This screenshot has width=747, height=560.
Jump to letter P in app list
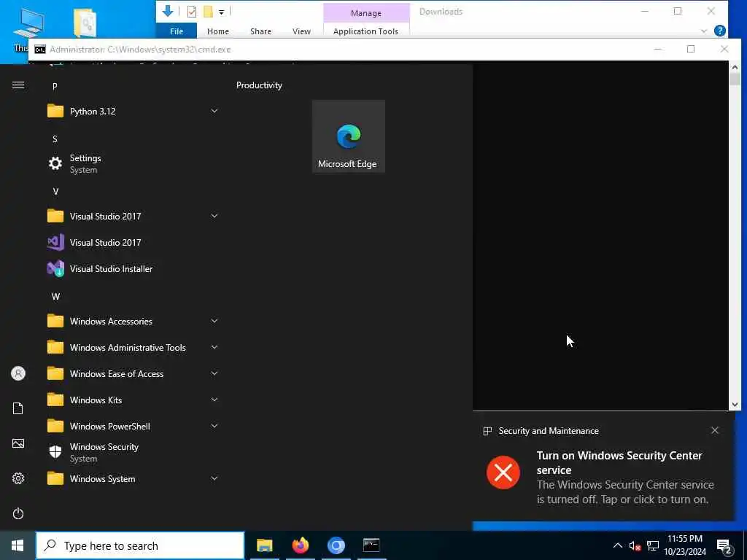(x=55, y=86)
